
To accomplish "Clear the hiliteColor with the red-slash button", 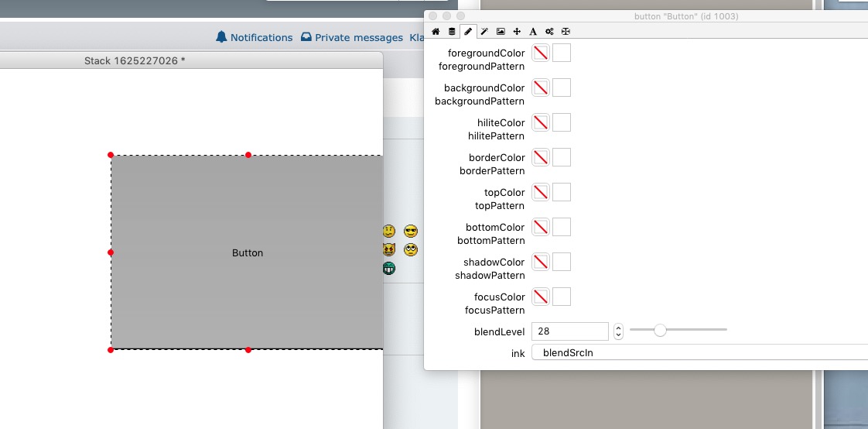I will tap(541, 122).
